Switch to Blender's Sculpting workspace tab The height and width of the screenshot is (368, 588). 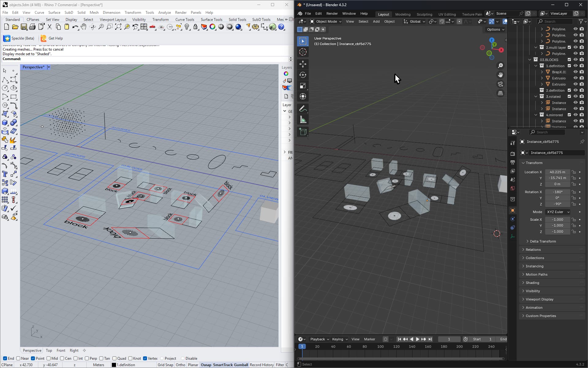pos(424,14)
